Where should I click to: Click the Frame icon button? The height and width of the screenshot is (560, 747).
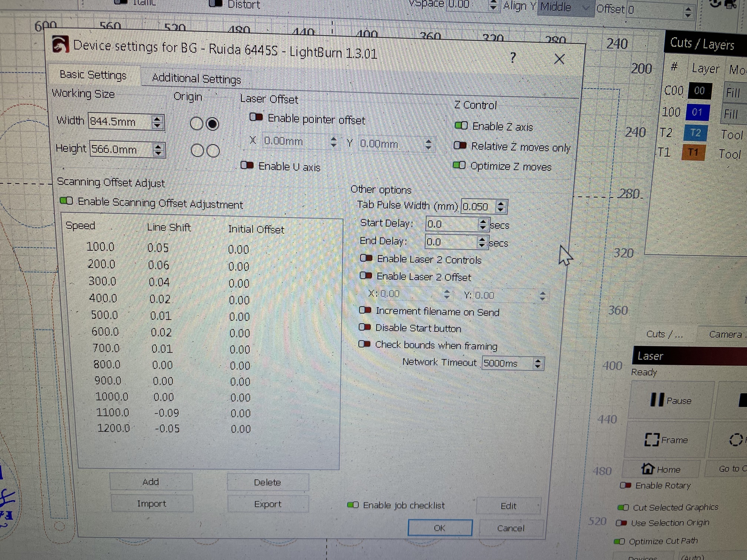[652, 440]
